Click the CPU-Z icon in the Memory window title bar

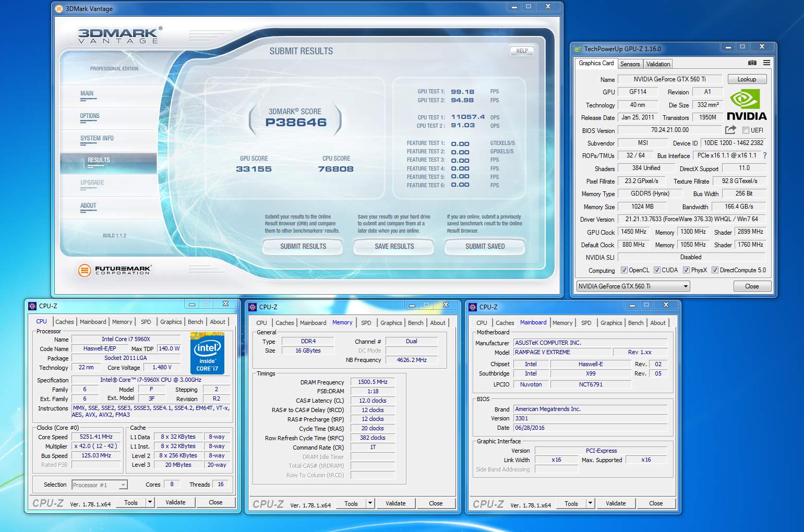click(x=253, y=307)
